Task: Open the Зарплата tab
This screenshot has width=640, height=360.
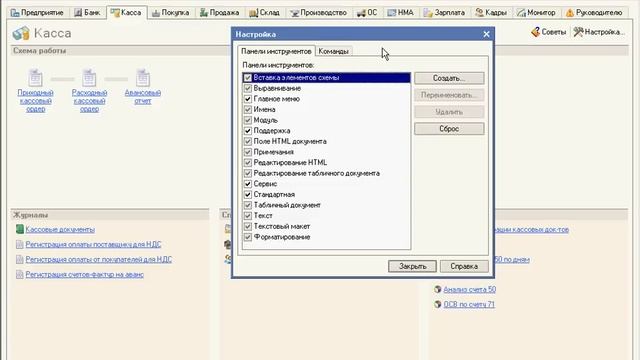Action: coord(444,13)
